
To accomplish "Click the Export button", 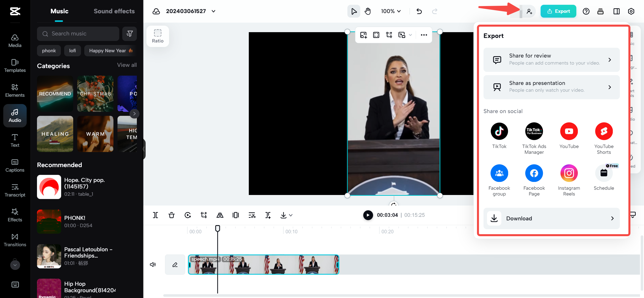I will coord(558,11).
